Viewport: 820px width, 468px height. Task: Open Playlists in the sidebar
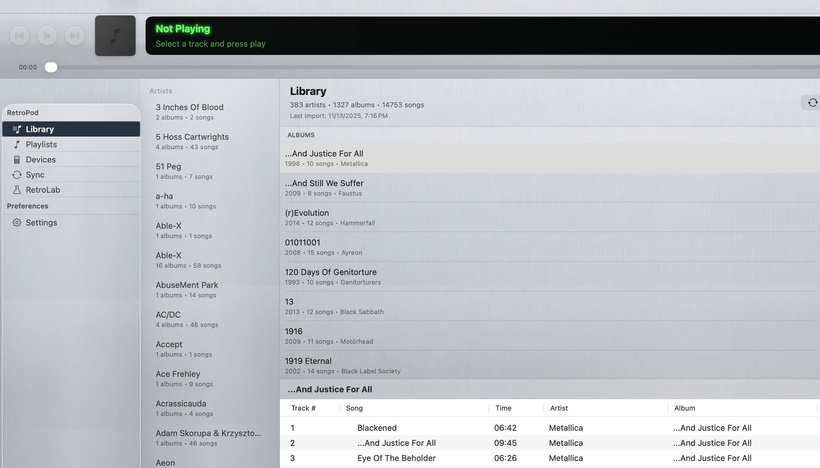[x=41, y=144]
